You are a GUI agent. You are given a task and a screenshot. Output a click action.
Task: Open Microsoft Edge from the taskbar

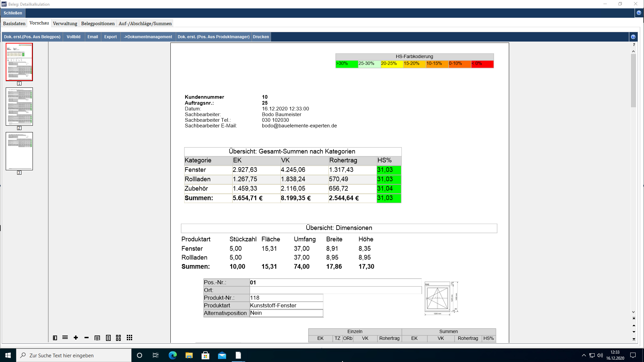172,355
